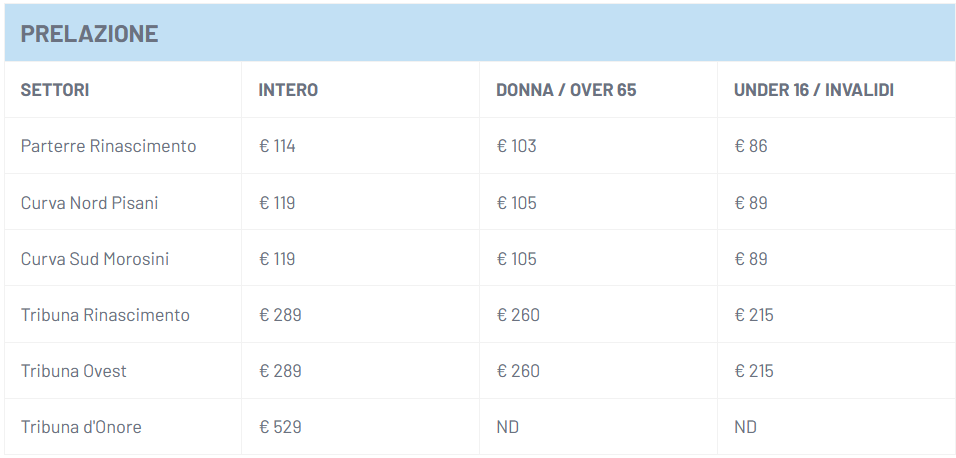Select the Tribuna Rinascimento sector name
The width and height of the screenshot is (956, 458).
point(105,315)
